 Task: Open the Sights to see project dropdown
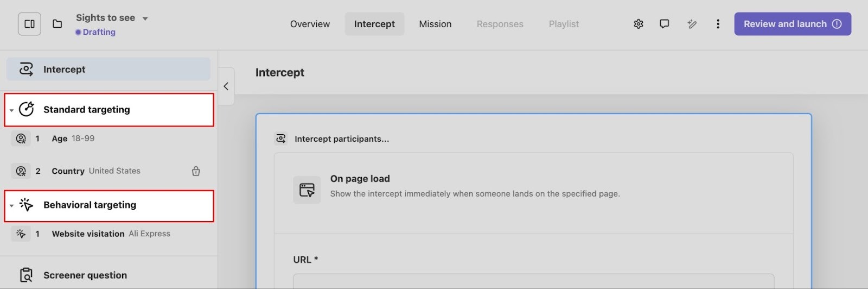coord(145,18)
